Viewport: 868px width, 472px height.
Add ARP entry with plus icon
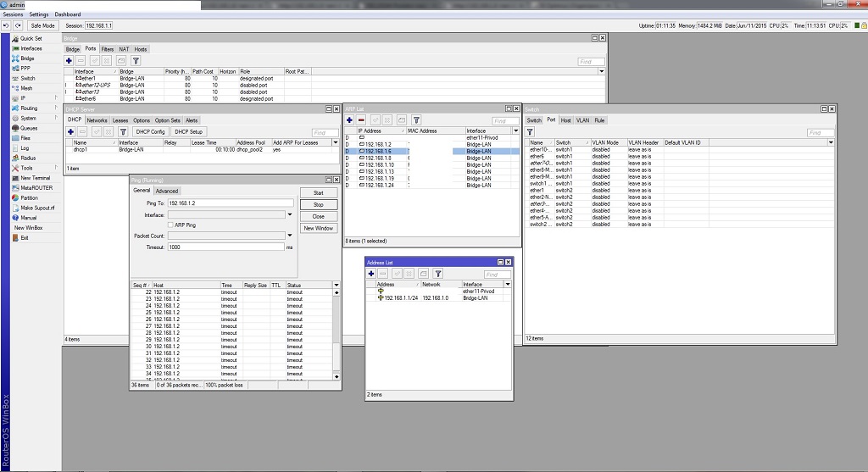(x=349, y=120)
